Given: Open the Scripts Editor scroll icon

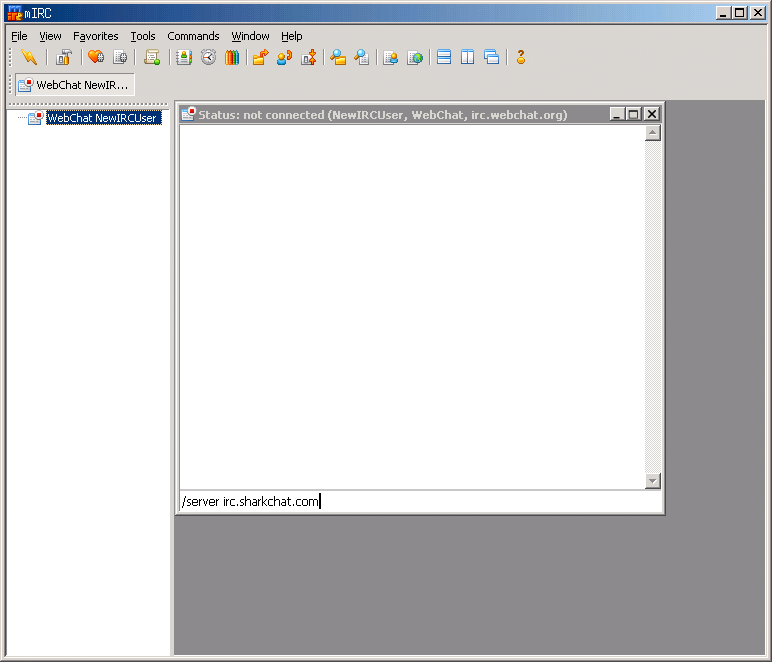Looking at the screenshot, I should pyautogui.click(x=152, y=57).
